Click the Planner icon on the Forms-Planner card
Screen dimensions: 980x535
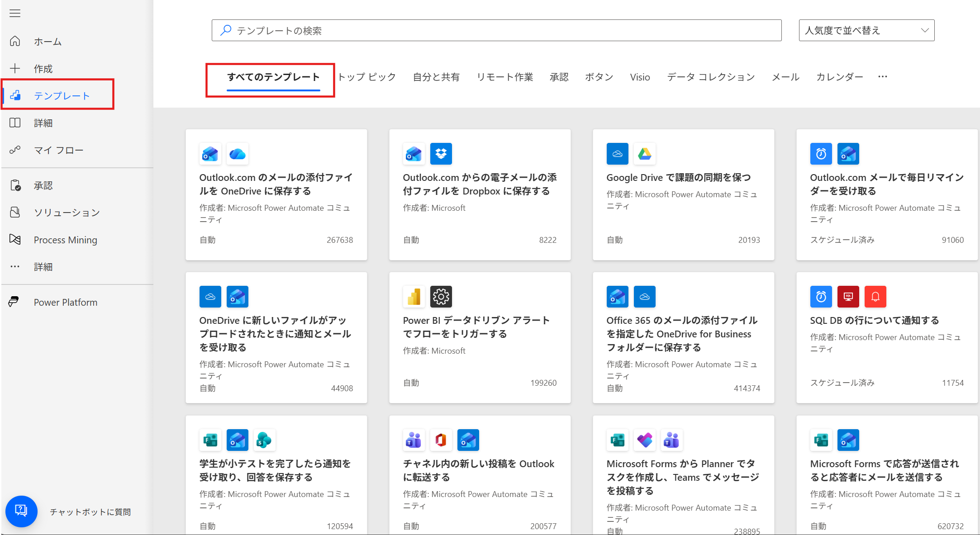[645, 440]
